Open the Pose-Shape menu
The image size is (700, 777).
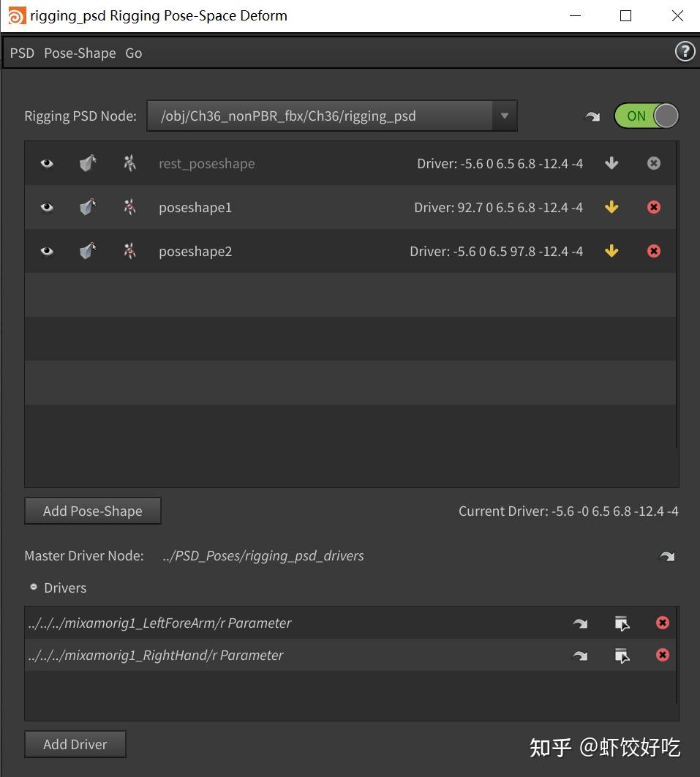[x=80, y=53]
